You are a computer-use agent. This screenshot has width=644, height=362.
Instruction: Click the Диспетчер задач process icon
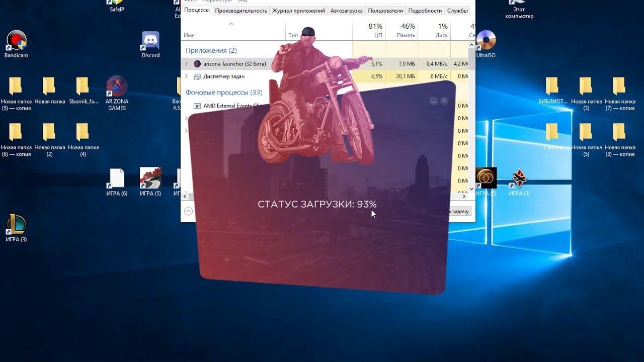coord(197,76)
